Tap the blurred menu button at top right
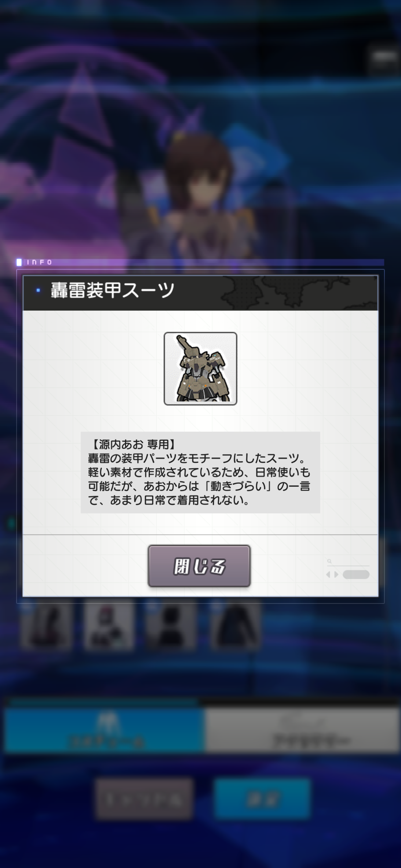 click(x=384, y=57)
